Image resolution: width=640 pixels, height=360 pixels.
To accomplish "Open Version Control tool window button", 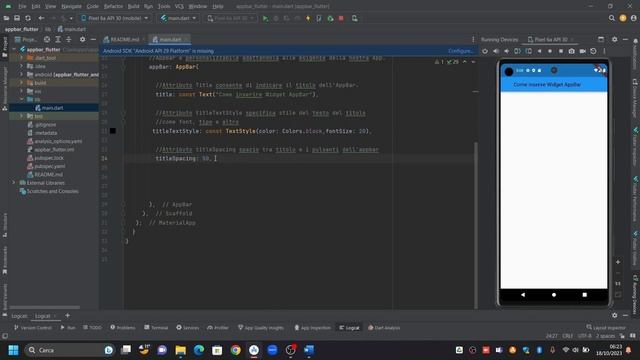I will [33, 328].
